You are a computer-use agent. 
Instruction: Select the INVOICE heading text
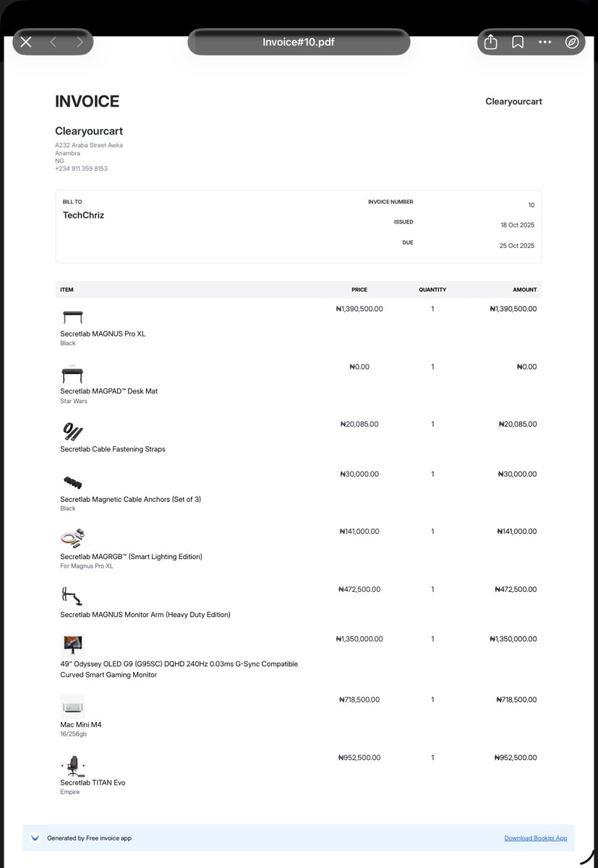click(87, 102)
